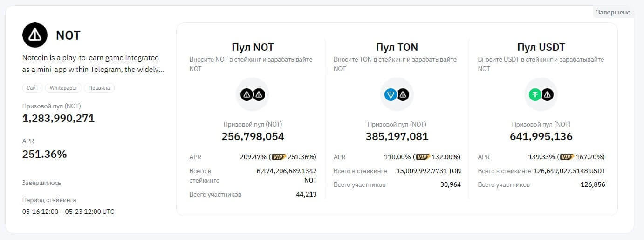Click the Завершено status tag
This screenshot has width=644, height=240.
point(613,12)
